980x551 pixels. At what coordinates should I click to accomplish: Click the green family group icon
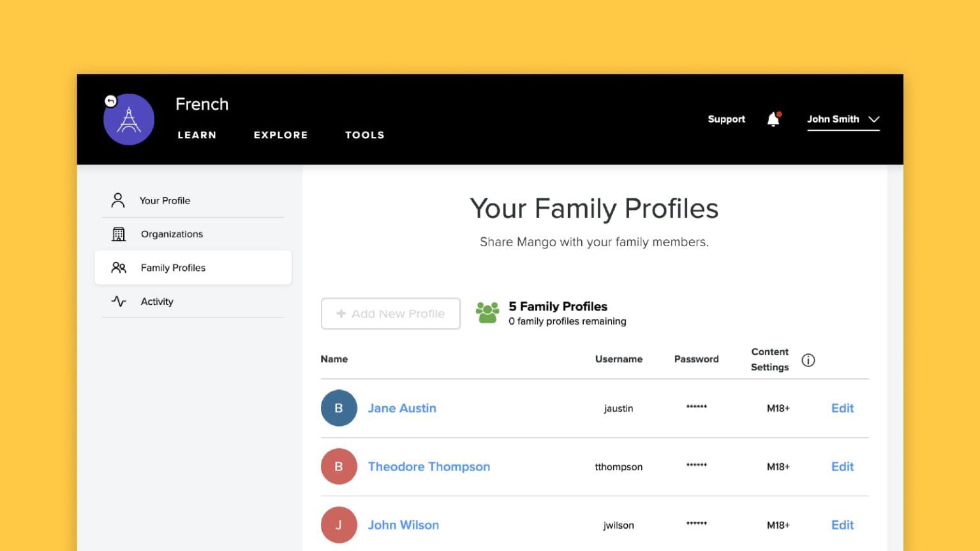click(x=487, y=313)
